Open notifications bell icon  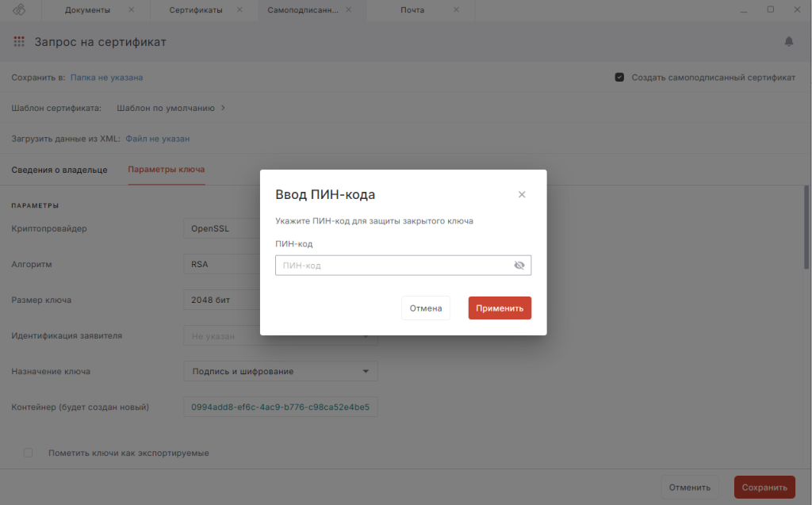[x=789, y=41]
